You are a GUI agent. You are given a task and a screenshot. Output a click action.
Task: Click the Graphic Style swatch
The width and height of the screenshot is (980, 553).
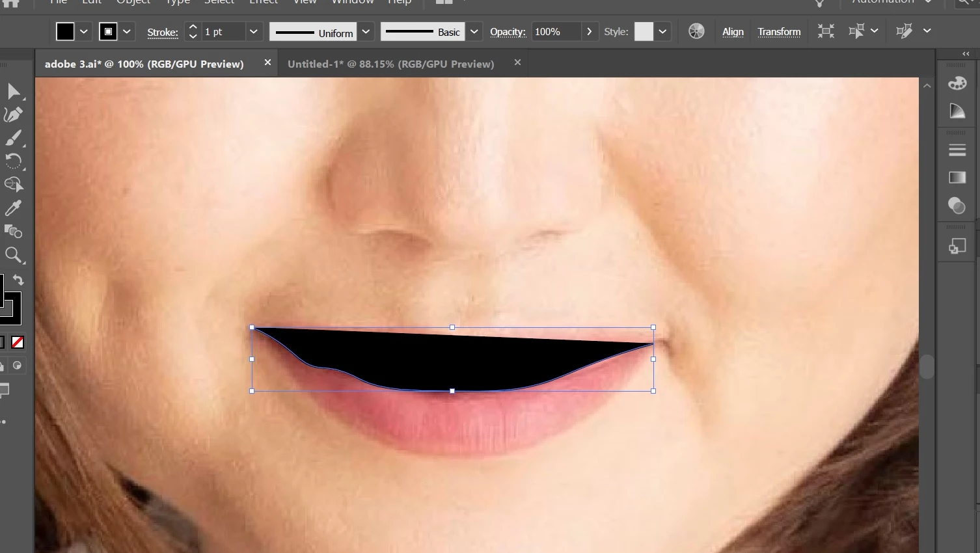click(644, 31)
